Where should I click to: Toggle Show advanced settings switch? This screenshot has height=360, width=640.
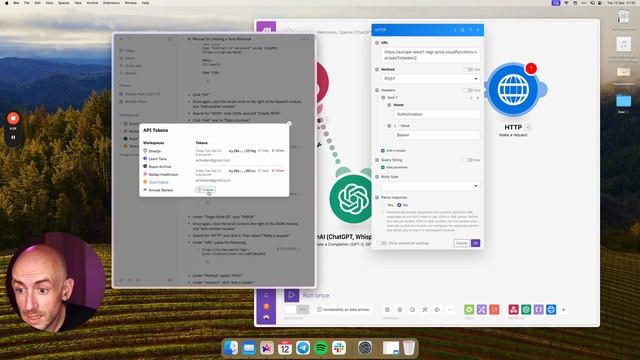[x=383, y=243]
